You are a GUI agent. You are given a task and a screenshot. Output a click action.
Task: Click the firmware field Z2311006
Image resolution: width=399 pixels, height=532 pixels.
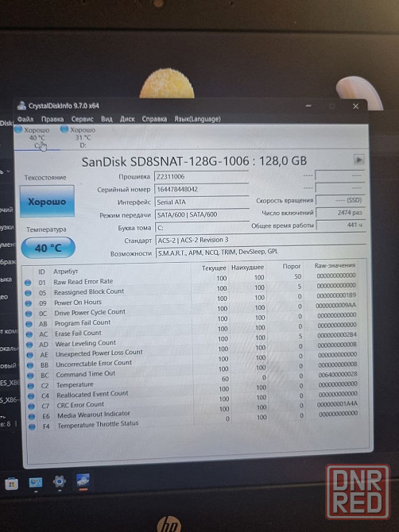[x=202, y=177]
